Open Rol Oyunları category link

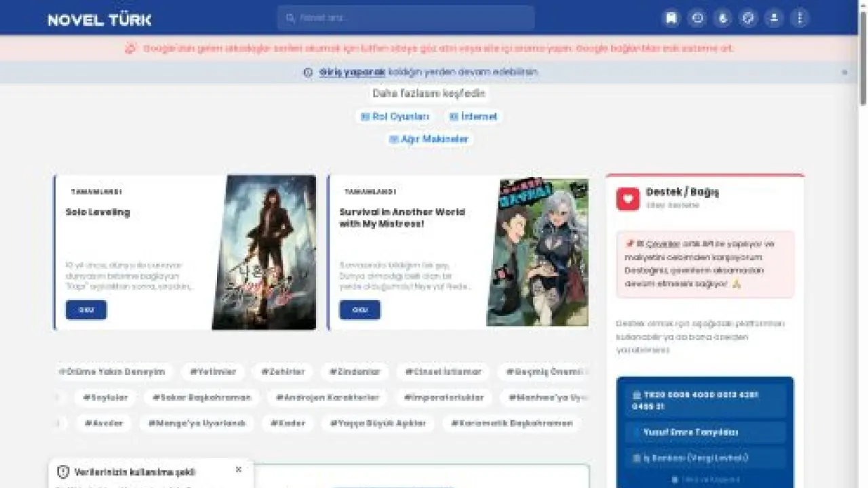point(395,117)
